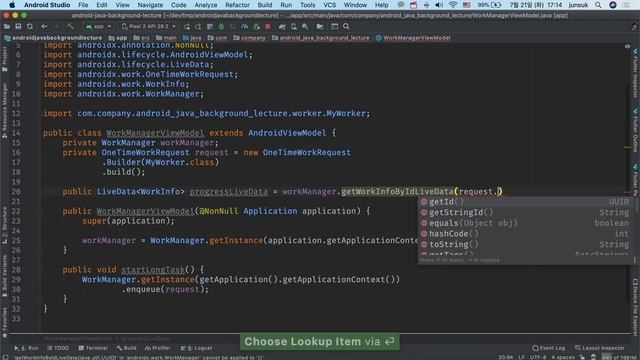Viewport: 640px width, 360px height.
Task: Click the WorkManagerViewModel breadcrumb
Action: click(413, 38)
